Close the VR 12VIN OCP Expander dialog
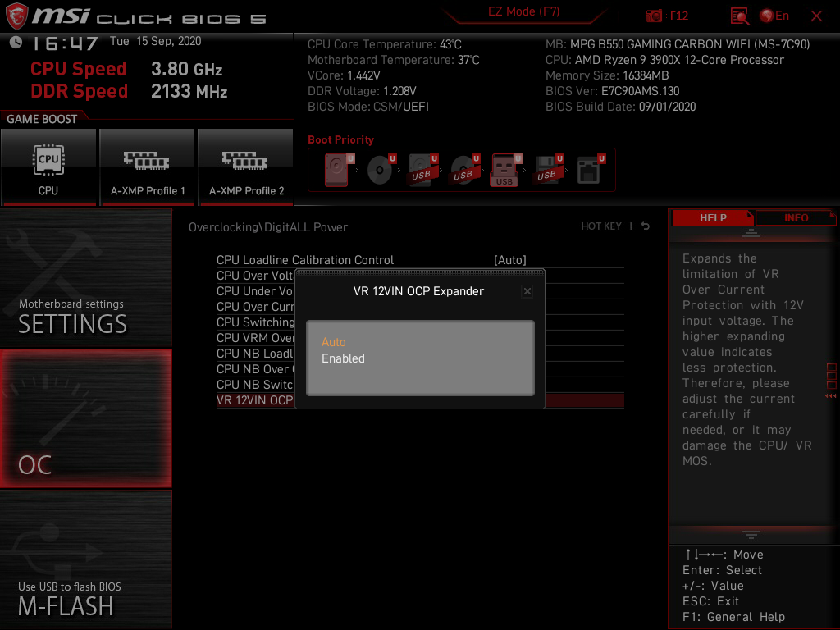 pyautogui.click(x=527, y=291)
